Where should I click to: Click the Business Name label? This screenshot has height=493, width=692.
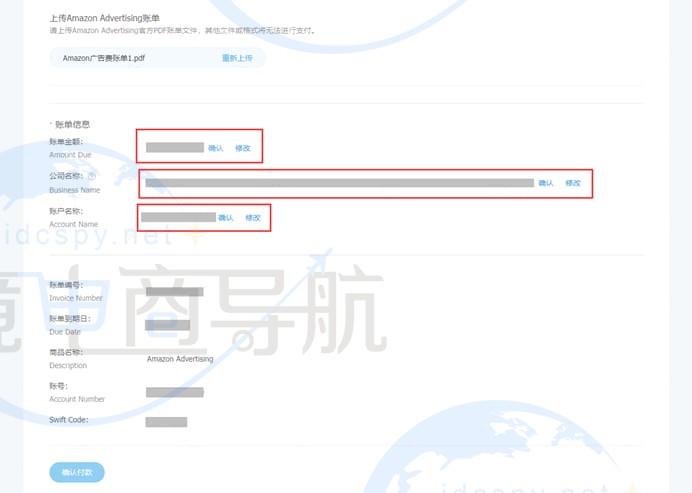(75, 190)
